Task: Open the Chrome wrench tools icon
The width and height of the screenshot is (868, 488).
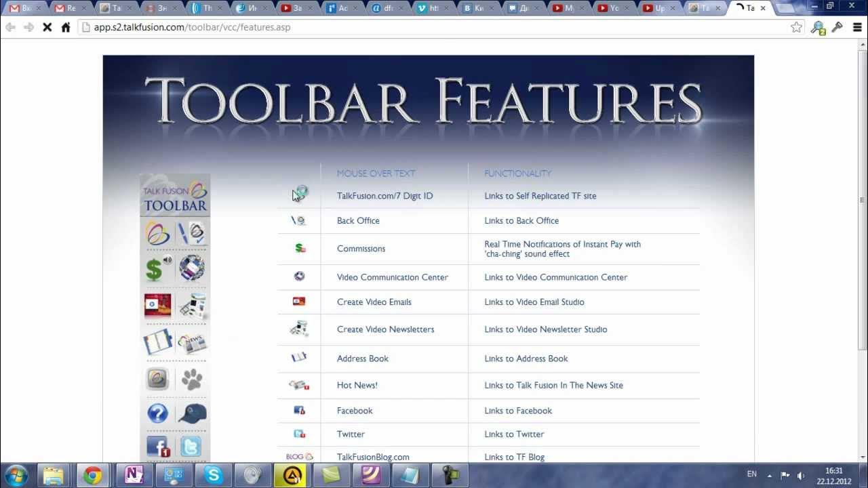Action: pyautogui.click(x=837, y=27)
